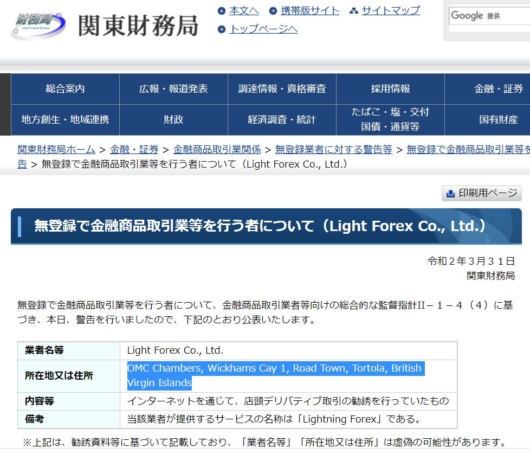Viewport: 530px width, 454px height.
Task: Select 調達情報・資格審査 menu item
Action: pos(282,89)
